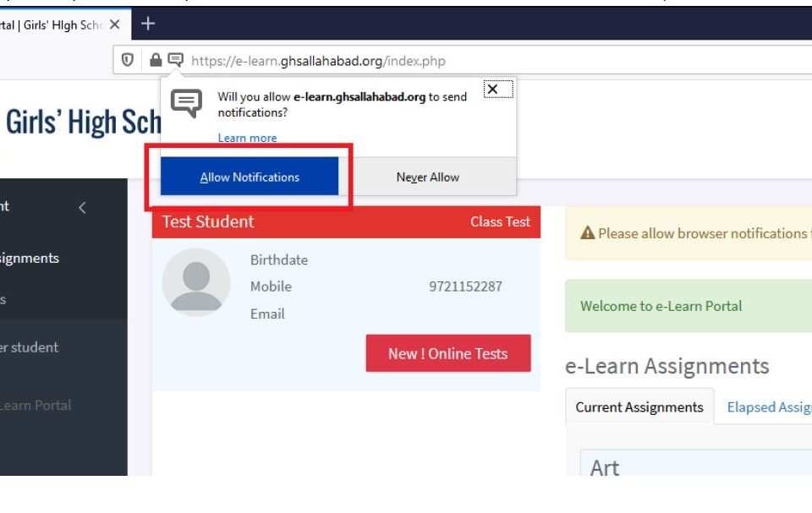The height and width of the screenshot is (513, 812).
Task: Select the Art subject assignment panel
Action: [694, 465]
